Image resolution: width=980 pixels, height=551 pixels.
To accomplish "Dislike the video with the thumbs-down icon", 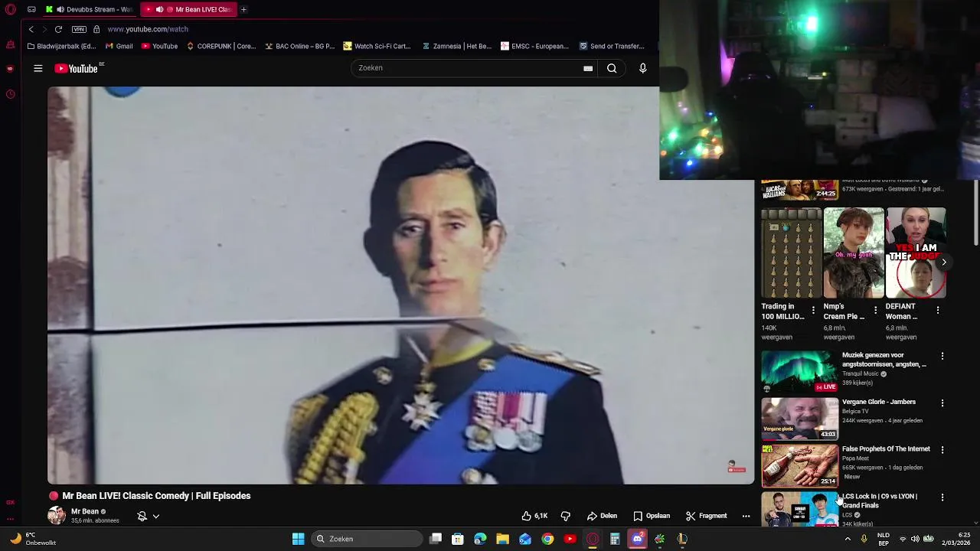I will [x=566, y=516].
